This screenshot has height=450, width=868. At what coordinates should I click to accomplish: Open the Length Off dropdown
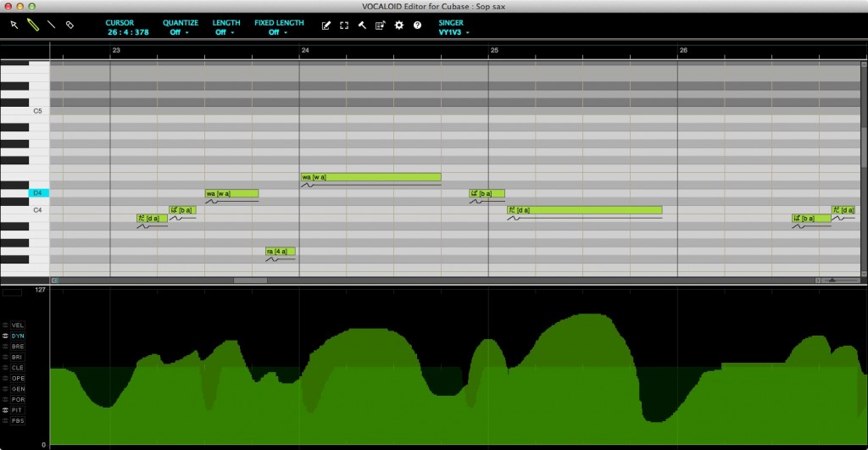(224, 32)
